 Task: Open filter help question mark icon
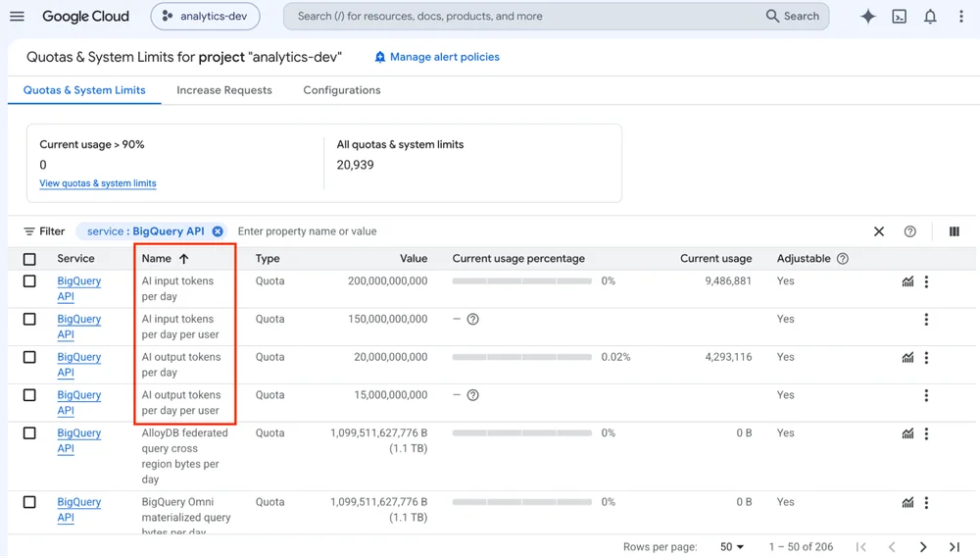[910, 231]
